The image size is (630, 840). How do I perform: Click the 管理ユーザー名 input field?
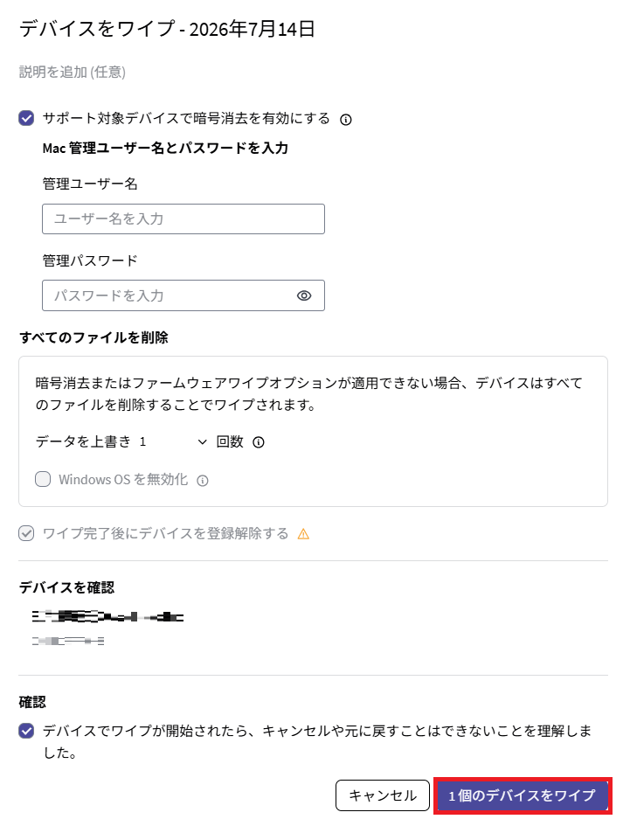pos(183,219)
